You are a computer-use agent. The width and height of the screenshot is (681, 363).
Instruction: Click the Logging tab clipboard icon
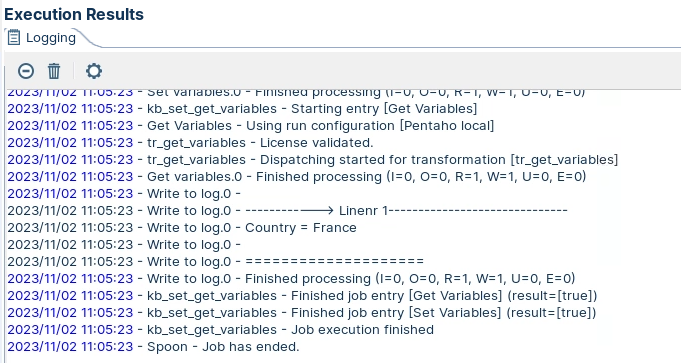click(x=13, y=37)
